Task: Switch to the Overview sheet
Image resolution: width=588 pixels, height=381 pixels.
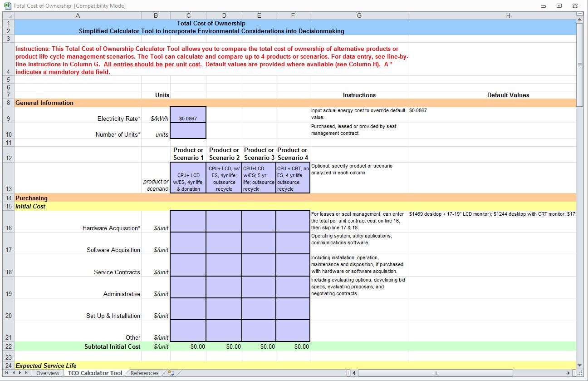Action: click(47, 372)
